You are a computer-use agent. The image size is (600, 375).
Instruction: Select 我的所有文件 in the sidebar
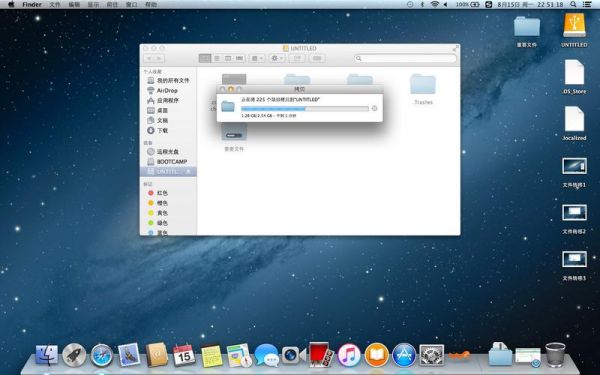[x=168, y=80]
